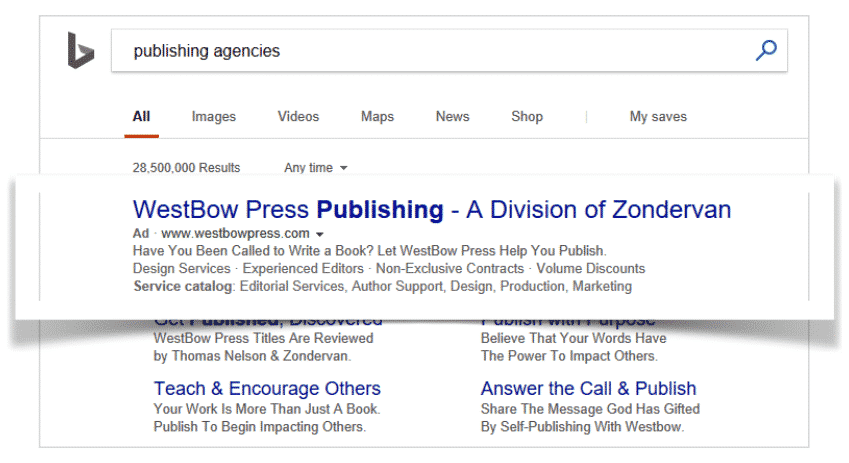Expand the Any time filter dropdown
849x463 pixels.
[x=316, y=168]
